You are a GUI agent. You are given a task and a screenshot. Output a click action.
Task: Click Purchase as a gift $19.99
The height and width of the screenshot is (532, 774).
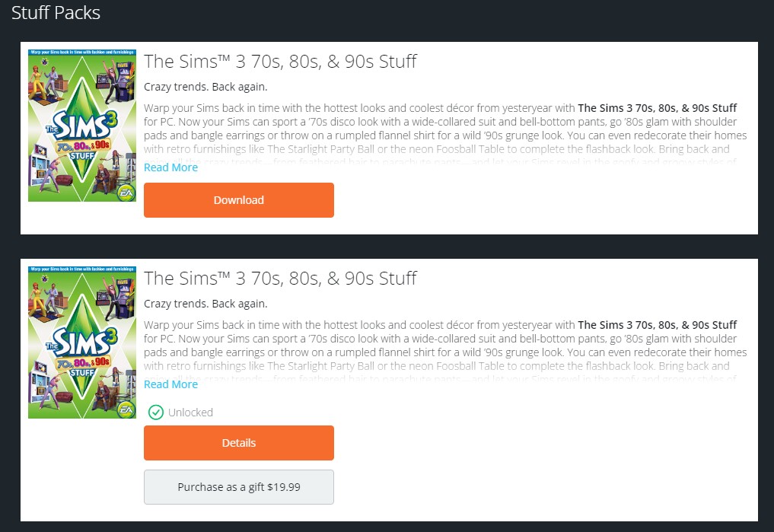(x=238, y=487)
